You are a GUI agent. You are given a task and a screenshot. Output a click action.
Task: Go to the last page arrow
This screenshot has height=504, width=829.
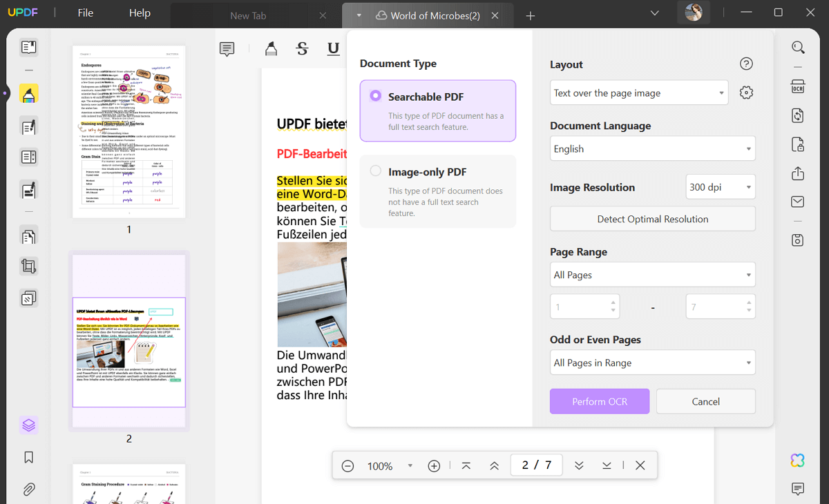coord(607,465)
